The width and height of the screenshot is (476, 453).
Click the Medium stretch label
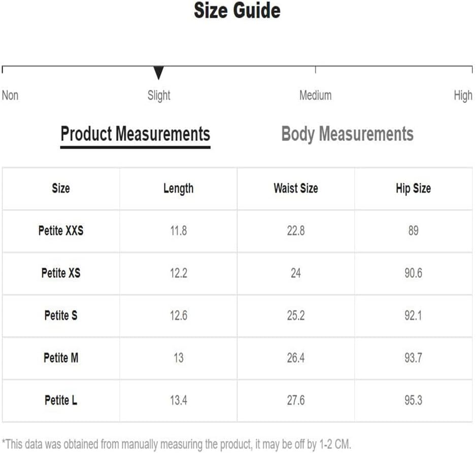pyautogui.click(x=316, y=95)
